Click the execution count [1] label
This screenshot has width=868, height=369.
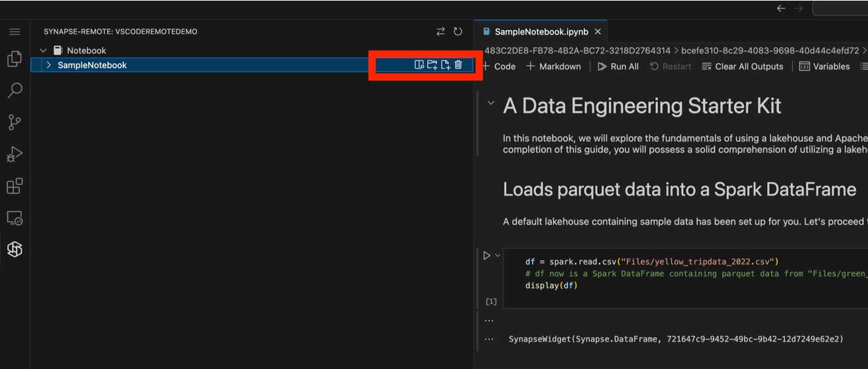point(491,301)
